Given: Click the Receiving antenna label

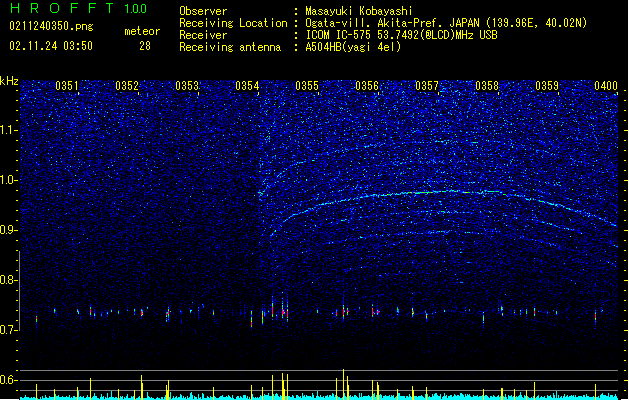Looking at the screenshot, I should tap(230, 47).
